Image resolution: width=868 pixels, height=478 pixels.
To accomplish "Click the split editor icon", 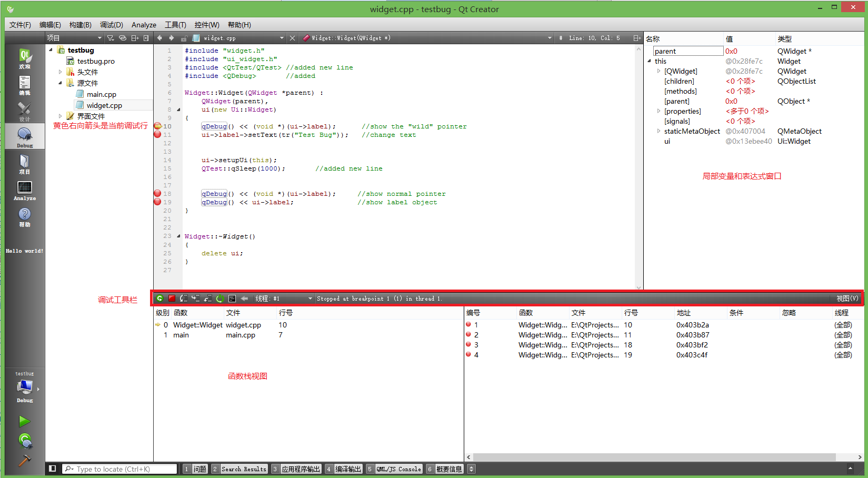I will (x=637, y=38).
